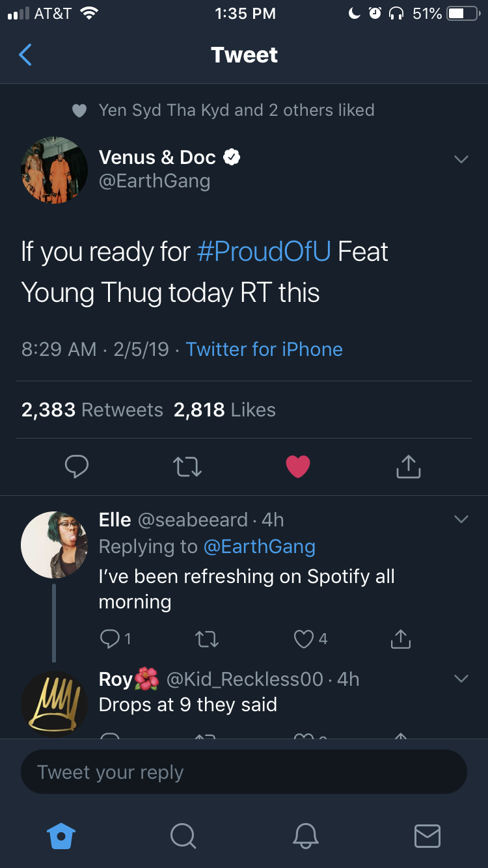Open the notifications bell tab
Image resolution: width=488 pixels, height=868 pixels.
pyautogui.click(x=305, y=835)
